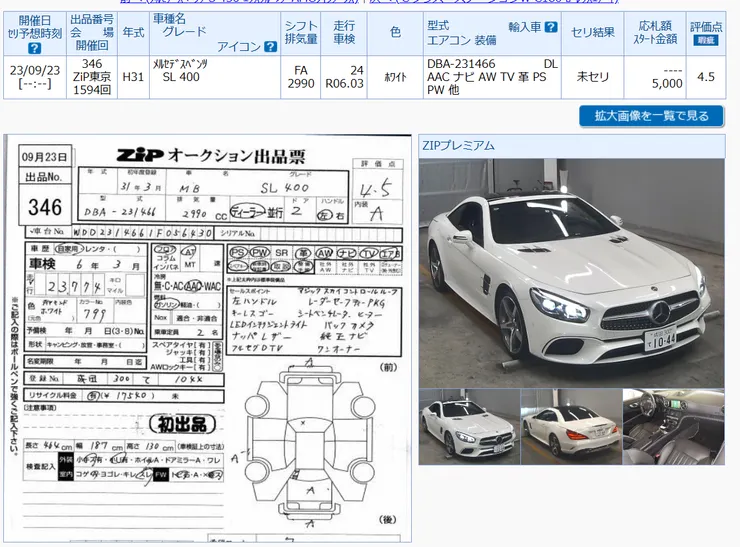This screenshot has height=547, width=740.
Task: Select interior dashboard thumbnail
Action: pyautogui.click(x=673, y=427)
